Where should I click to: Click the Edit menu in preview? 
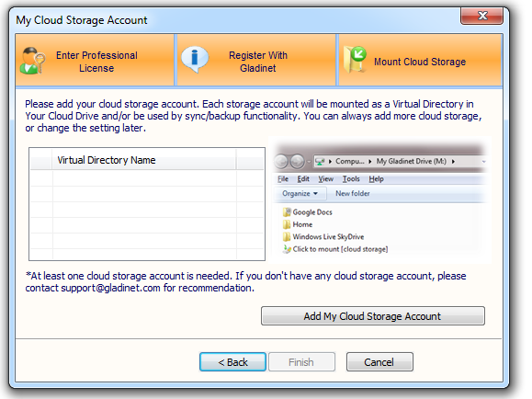coord(303,179)
